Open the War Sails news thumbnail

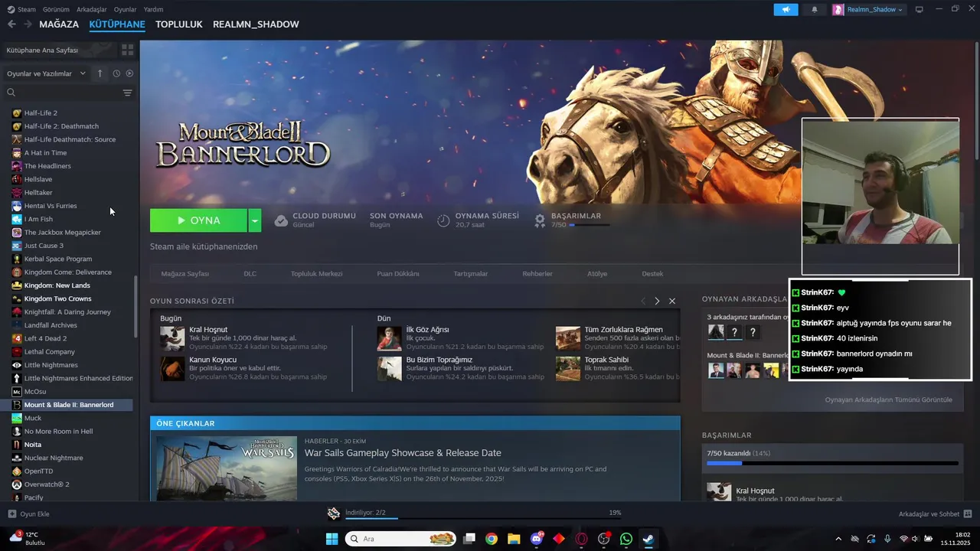[x=227, y=468]
